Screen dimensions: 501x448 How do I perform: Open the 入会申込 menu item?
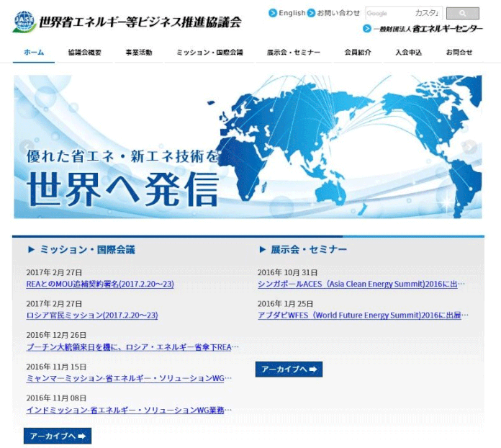pyautogui.click(x=409, y=53)
